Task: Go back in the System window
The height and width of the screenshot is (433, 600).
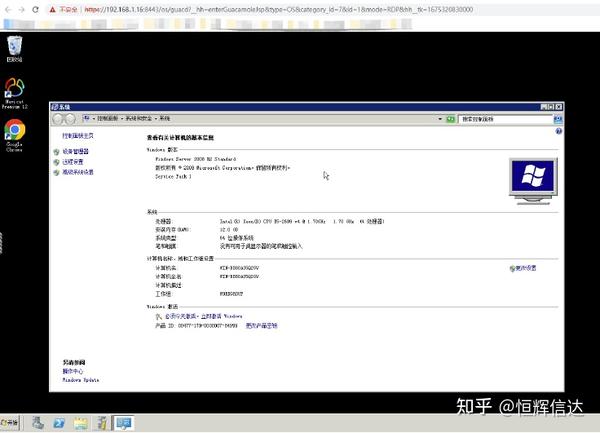Action: pos(58,119)
